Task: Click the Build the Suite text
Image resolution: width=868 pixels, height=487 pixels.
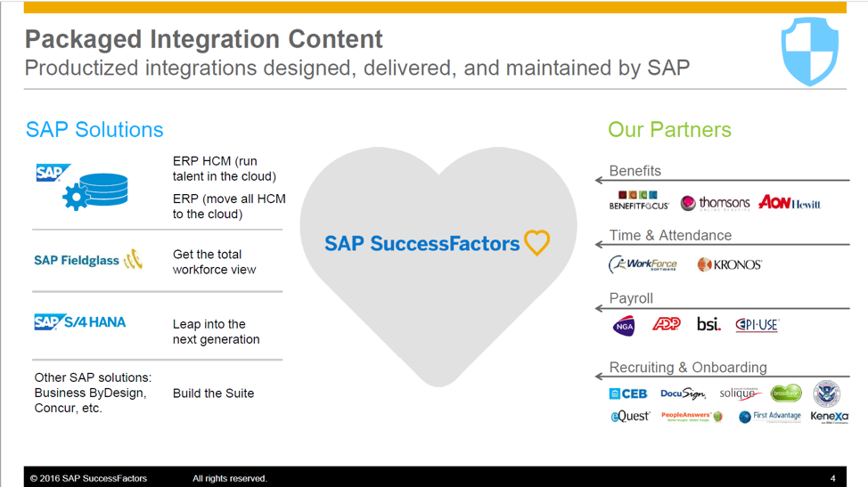Action: 213,393
